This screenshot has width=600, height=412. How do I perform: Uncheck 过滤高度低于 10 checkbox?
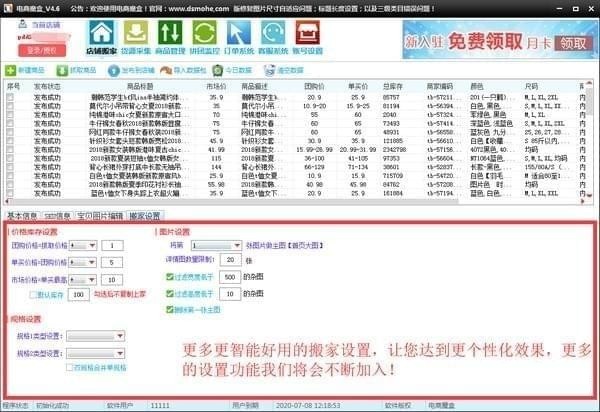click(170, 294)
